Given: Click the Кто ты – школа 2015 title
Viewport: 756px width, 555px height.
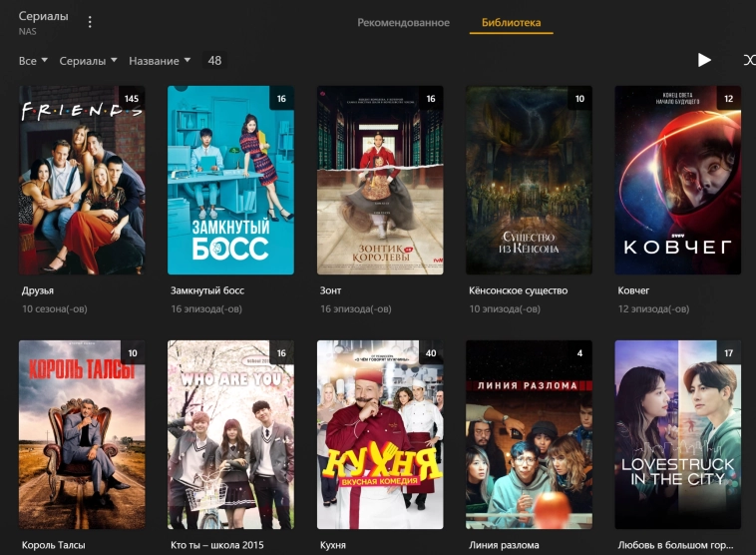Looking at the screenshot, I should click(217, 545).
